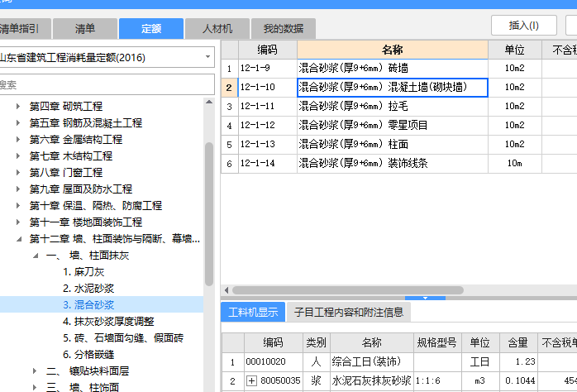Expand 第四章 砌筑工程 node
The height and width of the screenshot is (392, 577).
pyautogui.click(x=18, y=107)
